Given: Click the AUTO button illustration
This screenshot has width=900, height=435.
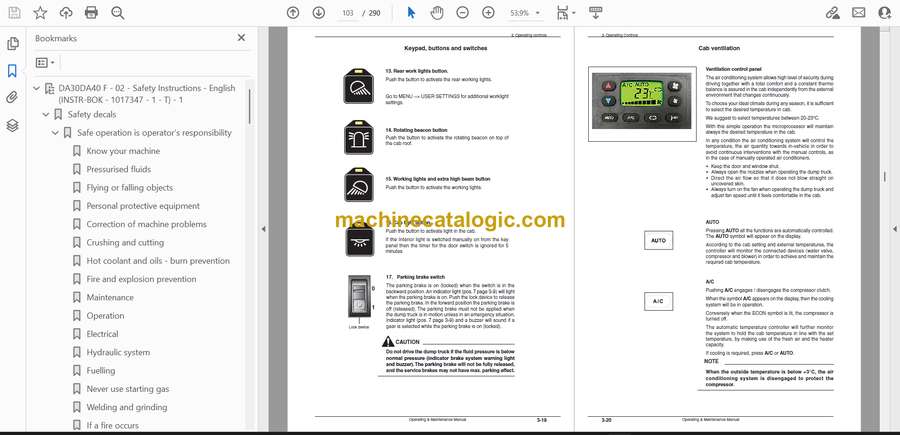Looking at the screenshot, I should 658,240.
